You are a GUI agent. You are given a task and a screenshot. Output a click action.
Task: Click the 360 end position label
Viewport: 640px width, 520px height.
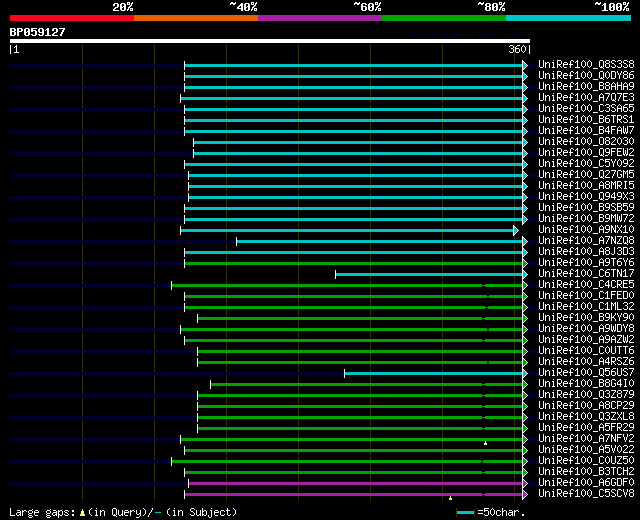coord(517,49)
